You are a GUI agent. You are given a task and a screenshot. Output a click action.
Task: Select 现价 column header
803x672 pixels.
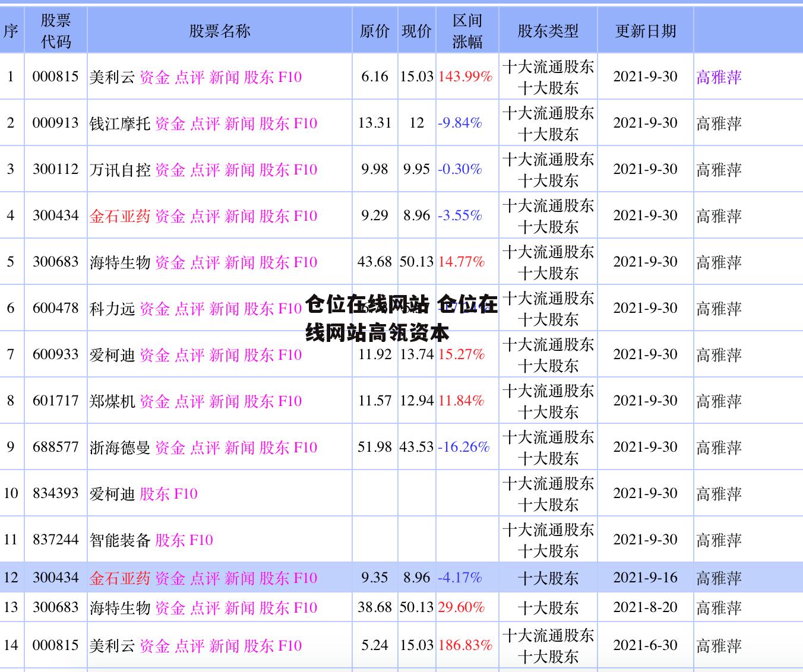(416, 31)
